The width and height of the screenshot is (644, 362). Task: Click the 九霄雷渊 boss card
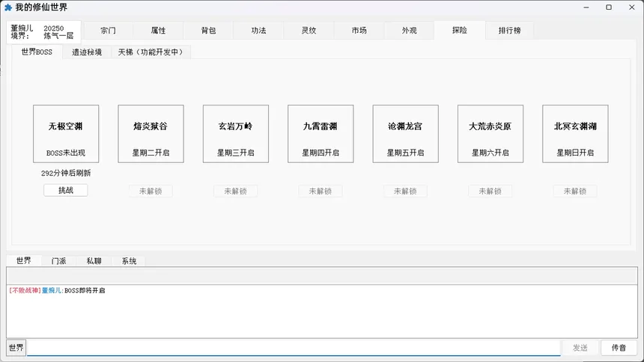point(321,134)
